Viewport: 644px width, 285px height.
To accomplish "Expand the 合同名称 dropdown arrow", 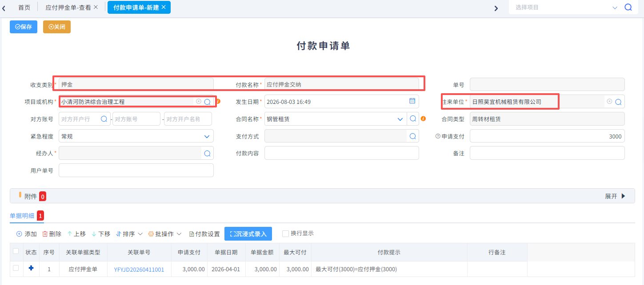I will 400,119.
